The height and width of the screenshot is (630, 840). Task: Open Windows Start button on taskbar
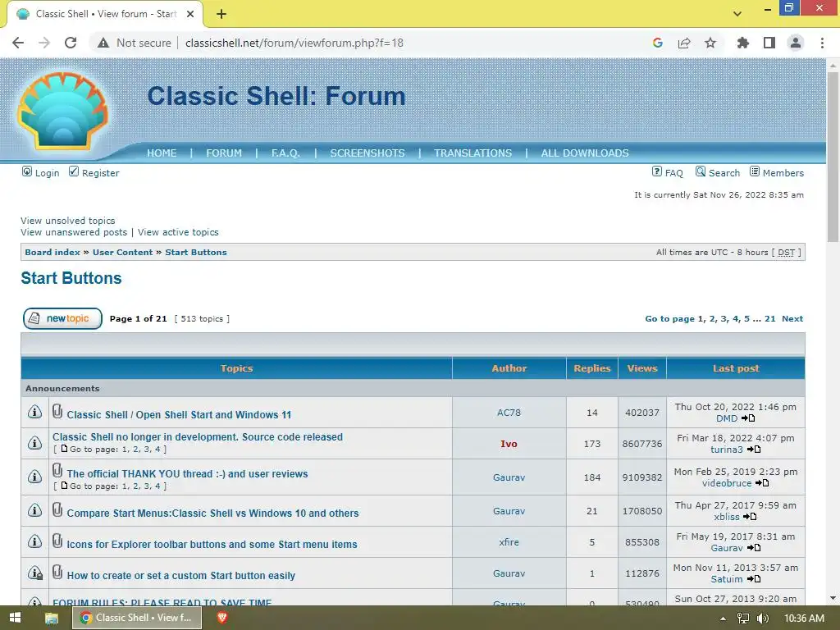tap(15, 618)
